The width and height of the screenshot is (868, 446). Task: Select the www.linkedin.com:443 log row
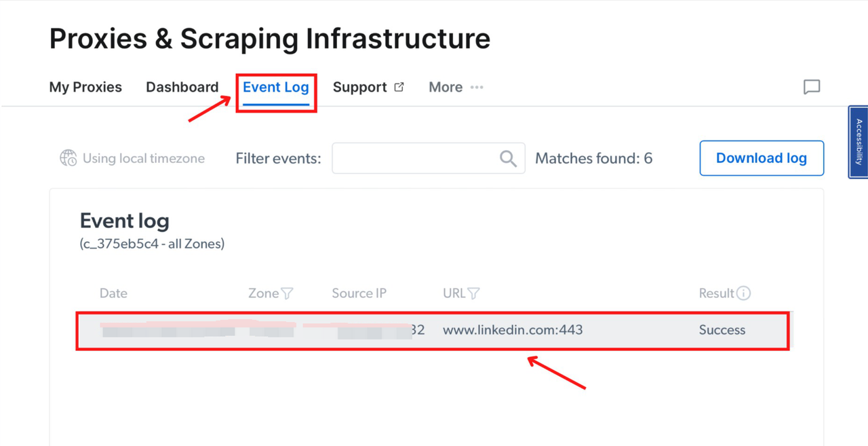(433, 331)
